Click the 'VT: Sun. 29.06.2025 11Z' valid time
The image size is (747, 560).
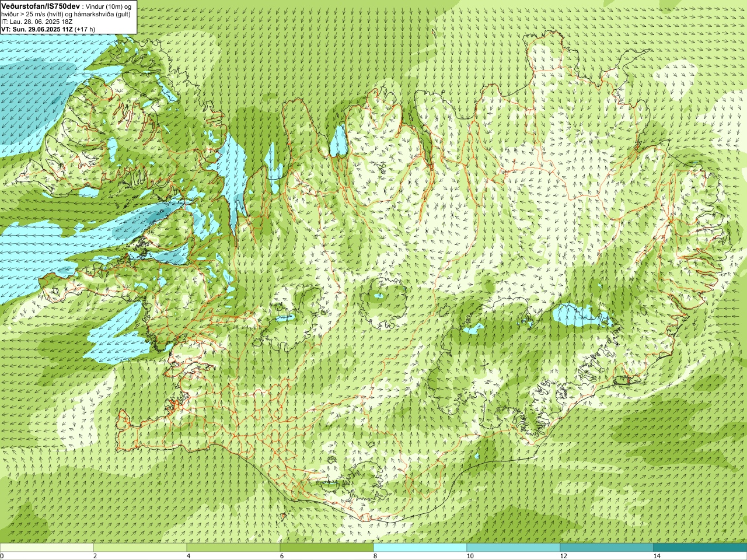(37, 29)
